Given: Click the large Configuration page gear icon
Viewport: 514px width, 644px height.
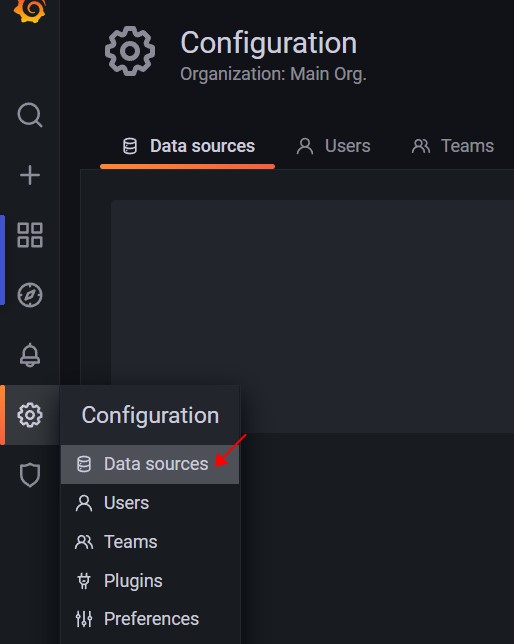Looking at the screenshot, I should [x=130, y=51].
